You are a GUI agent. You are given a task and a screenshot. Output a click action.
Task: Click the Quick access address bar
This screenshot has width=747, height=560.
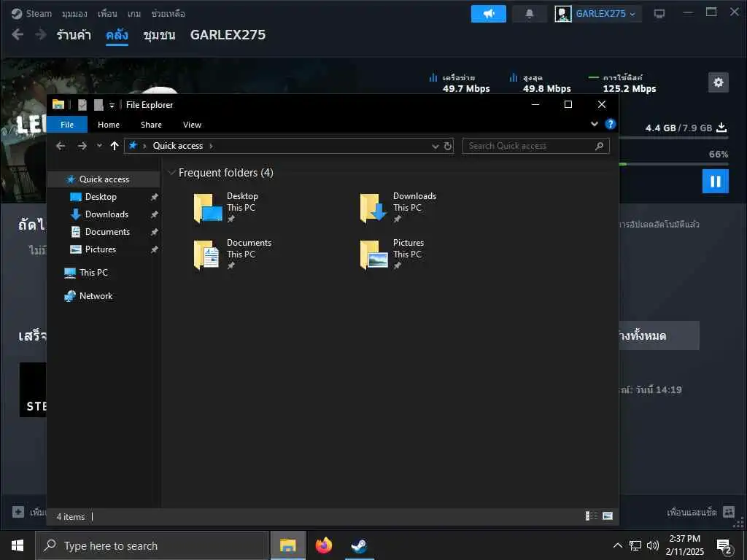click(289, 146)
